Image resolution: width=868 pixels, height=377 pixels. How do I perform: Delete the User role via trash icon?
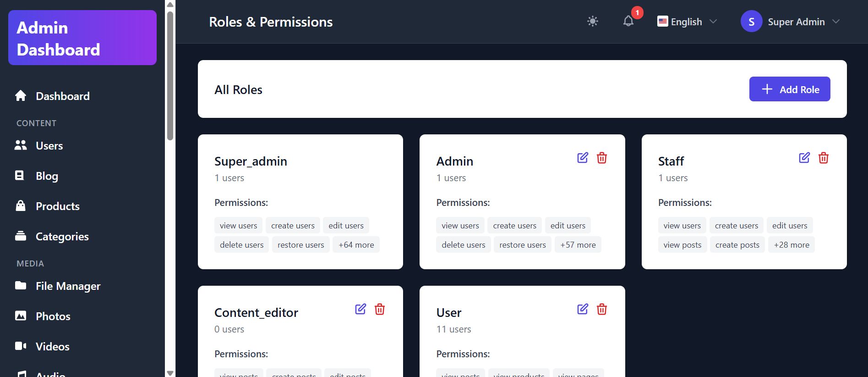(x=602, y=309)
